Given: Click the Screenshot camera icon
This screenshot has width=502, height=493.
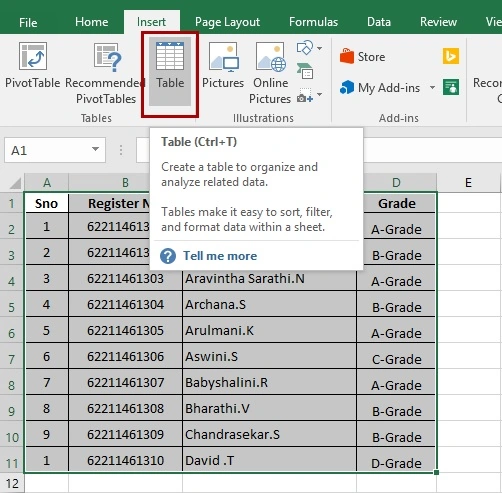Looking at the screenshot, I should [305, 95].
